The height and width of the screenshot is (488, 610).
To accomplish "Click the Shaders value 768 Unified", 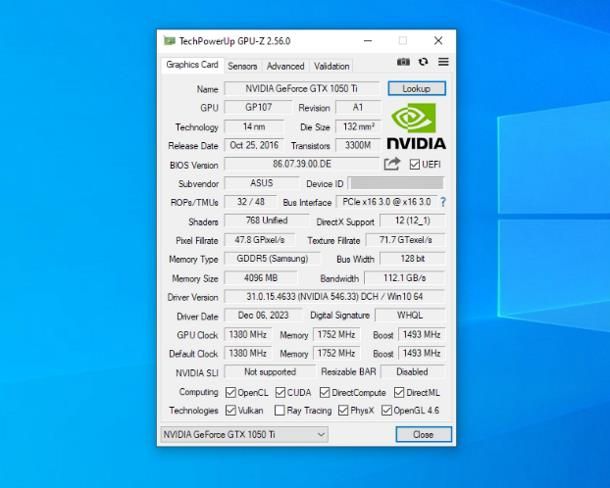I will click(x=266, y=220).
